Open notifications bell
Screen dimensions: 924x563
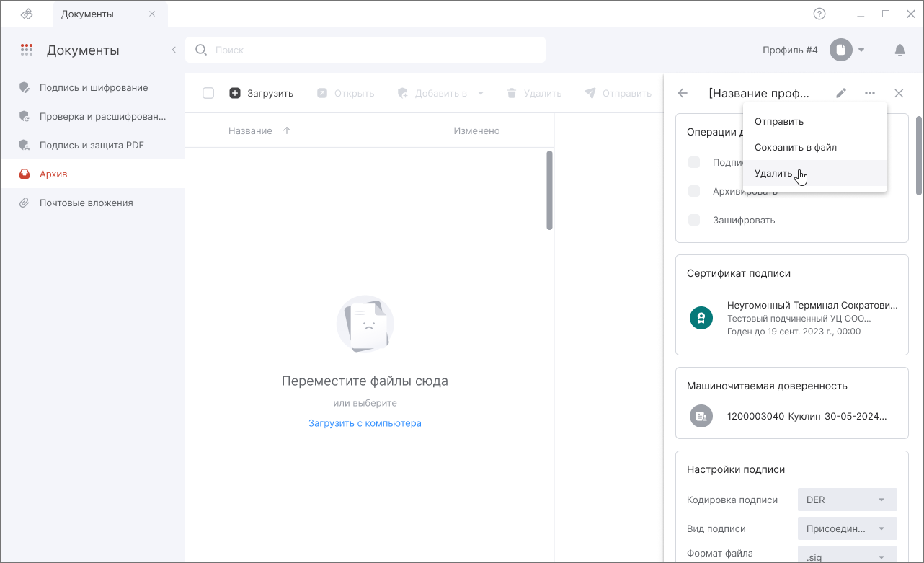899,50
